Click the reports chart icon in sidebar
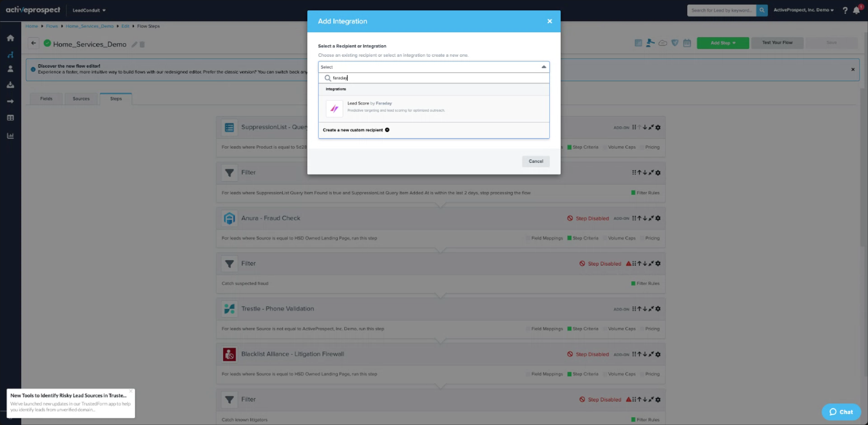868x425 pixels. point(10,136)
